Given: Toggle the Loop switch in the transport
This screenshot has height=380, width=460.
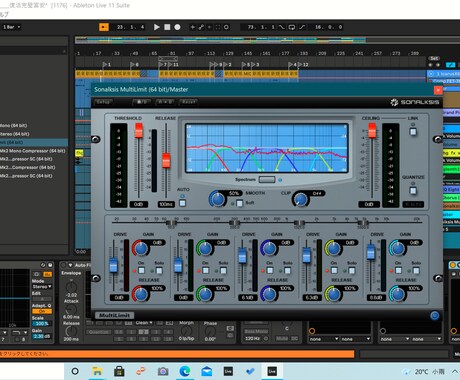Looking at the screenshot, I should pyautogui.click(x=292, y=27).
